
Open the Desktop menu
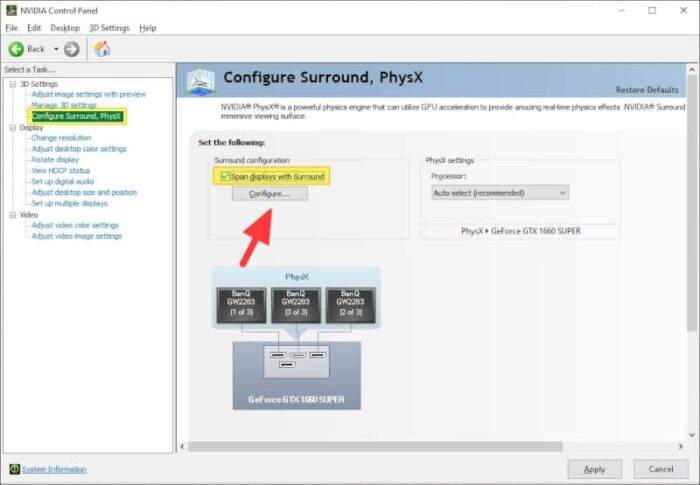(65, 28)
